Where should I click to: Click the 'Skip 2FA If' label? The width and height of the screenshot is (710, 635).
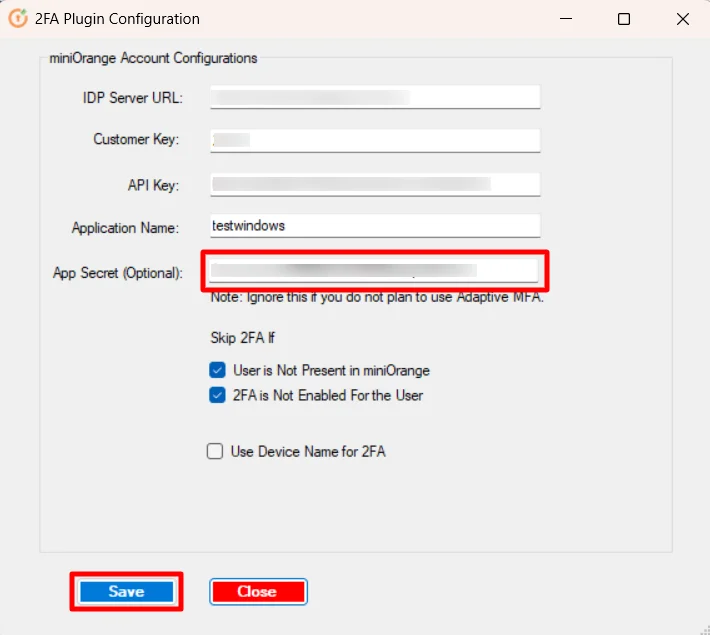(x=242, y=338)
